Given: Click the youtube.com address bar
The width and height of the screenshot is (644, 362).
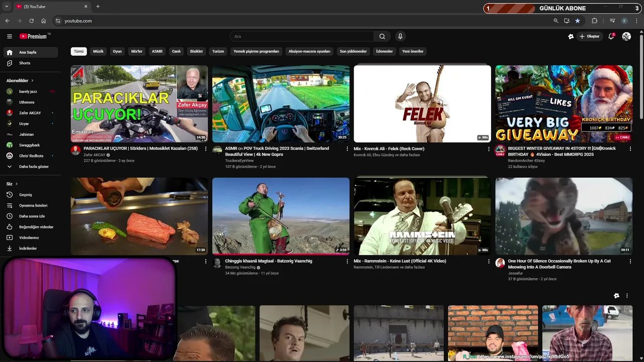Looking at the screenshot, I should pos(302,21).
